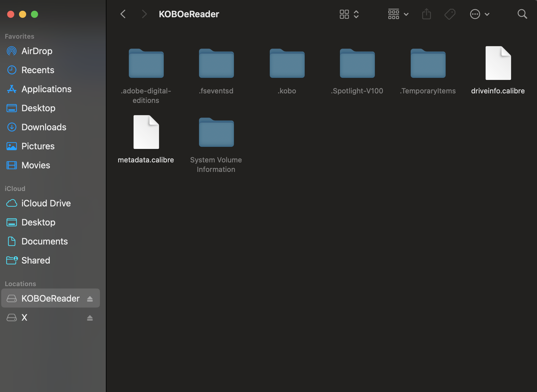537x392 pixels.
Task: Click the .Spotlight-V100 folder name label
Action: click(357, 91)
